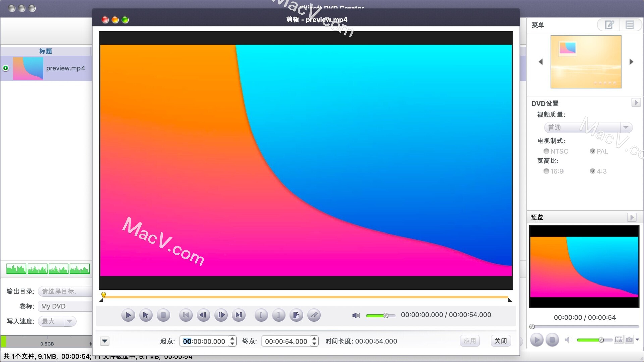The width and height of the screenshot is (644, 362).
Task: Increase the 终点 time with up stepper
Action: 314,339
